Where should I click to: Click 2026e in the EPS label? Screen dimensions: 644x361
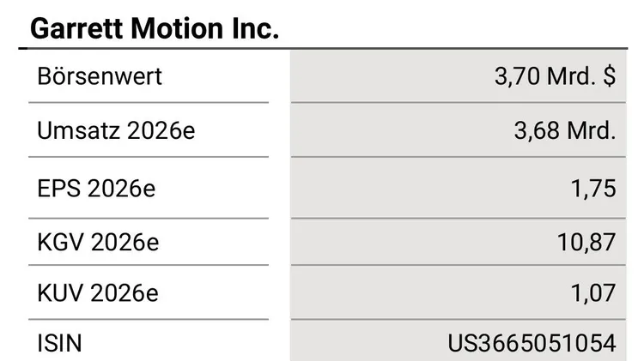121,189
